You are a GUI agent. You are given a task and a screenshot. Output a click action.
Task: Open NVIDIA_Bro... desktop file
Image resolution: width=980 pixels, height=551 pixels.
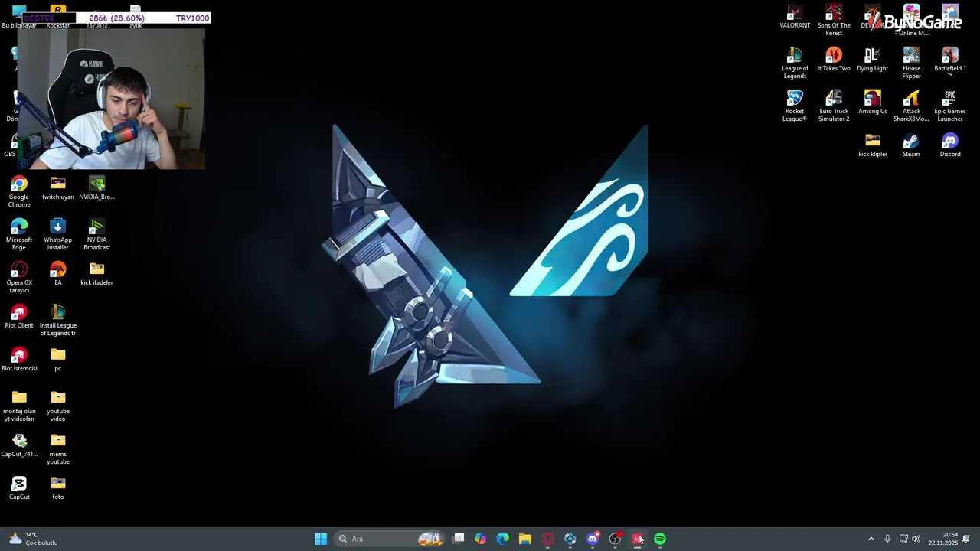[x=96, y=188]
